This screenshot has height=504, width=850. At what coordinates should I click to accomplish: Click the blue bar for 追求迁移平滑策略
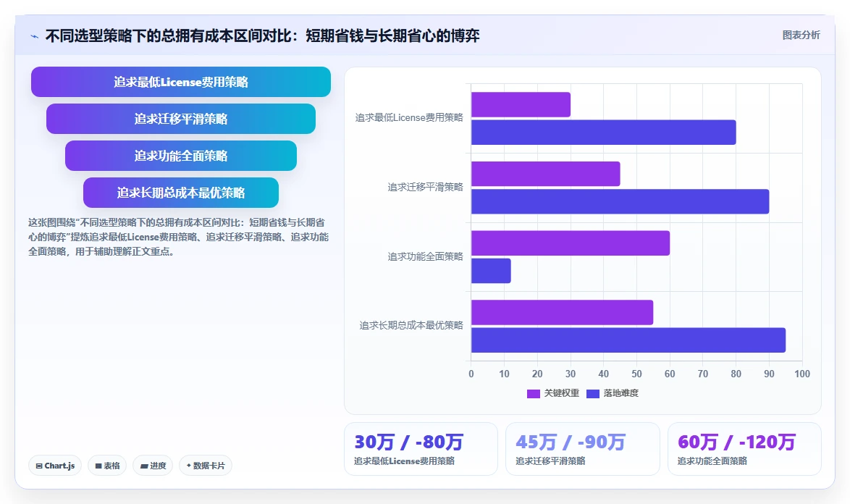pos(620,201)
